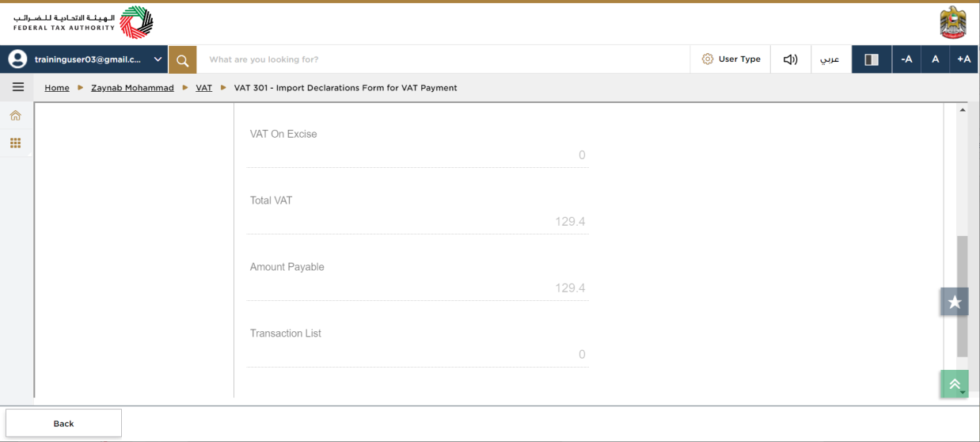Image resolution: width=980 pixels, height=442 pixels.
Task: Click in the search input field
Action: tap(443, 59)
